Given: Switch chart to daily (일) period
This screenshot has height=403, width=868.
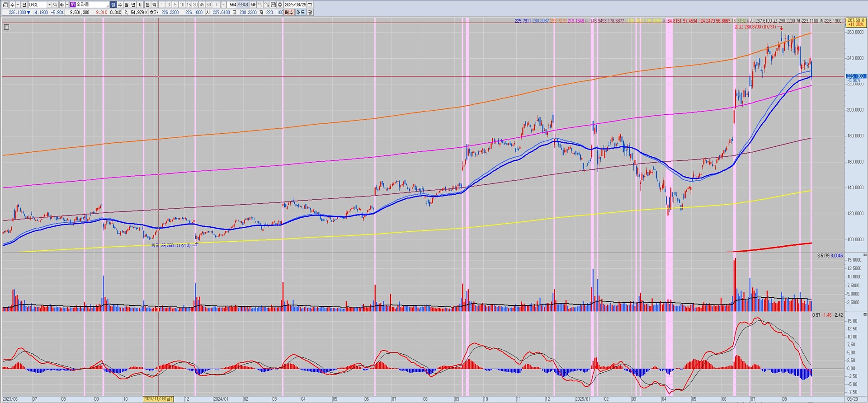Looking at the screenshot, I should [113, 5].
